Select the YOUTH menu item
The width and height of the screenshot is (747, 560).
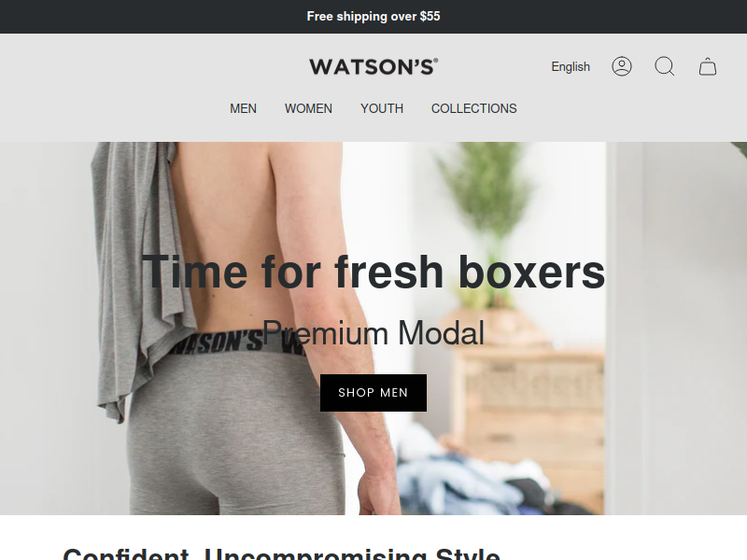382,108
